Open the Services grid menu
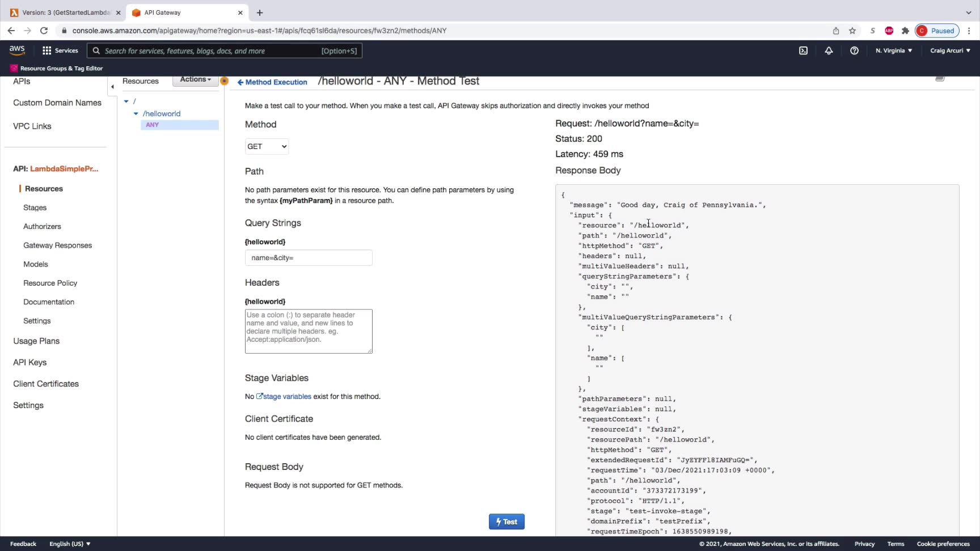The image size is (980, 551). tap(60, 50)
